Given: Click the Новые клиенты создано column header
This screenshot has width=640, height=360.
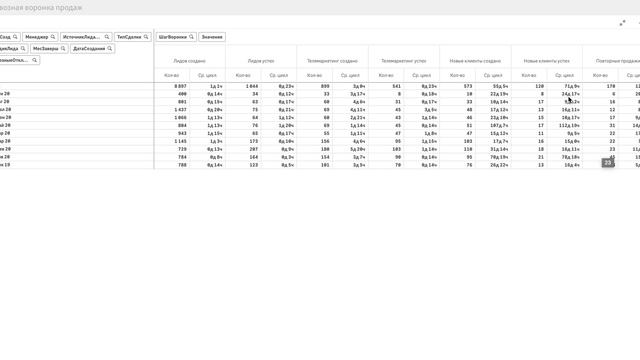Looking at the screenshot, I should [475, 61].
